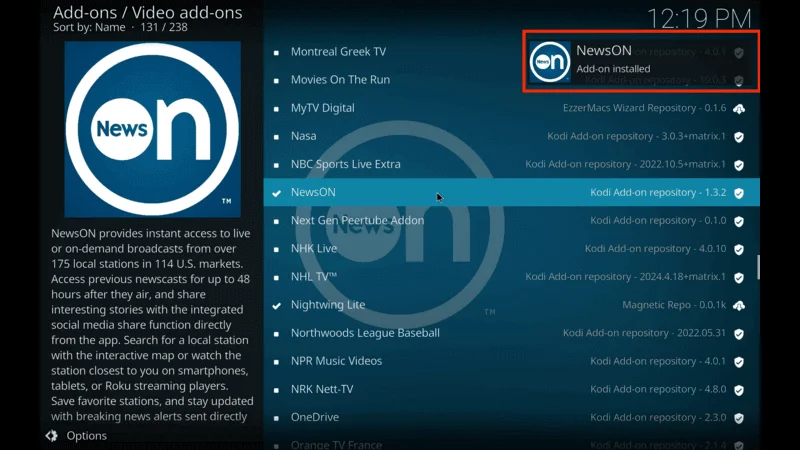Click the bullet marker beside NPR Music Videos
This screenshot has height=450, width=800.
point(277,361)
